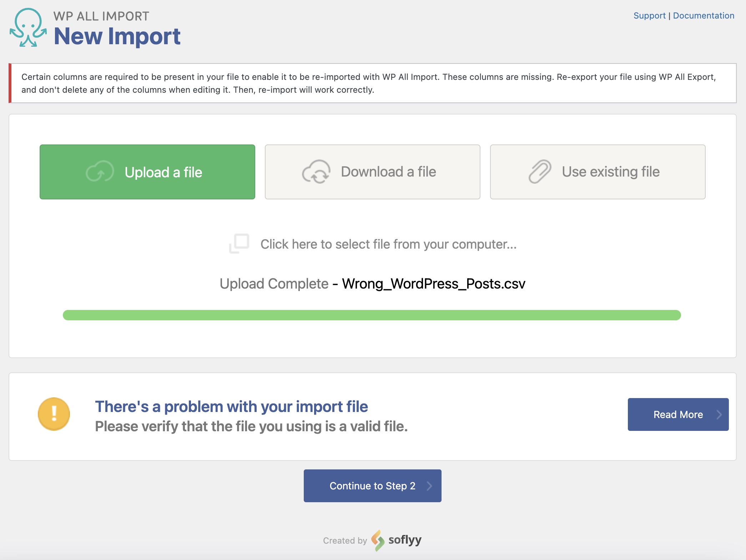This screenshot has height=560, width=746.
Task: Click the paperclip icon for existing file
Action: pyautogui.click(x=540, y=172)
